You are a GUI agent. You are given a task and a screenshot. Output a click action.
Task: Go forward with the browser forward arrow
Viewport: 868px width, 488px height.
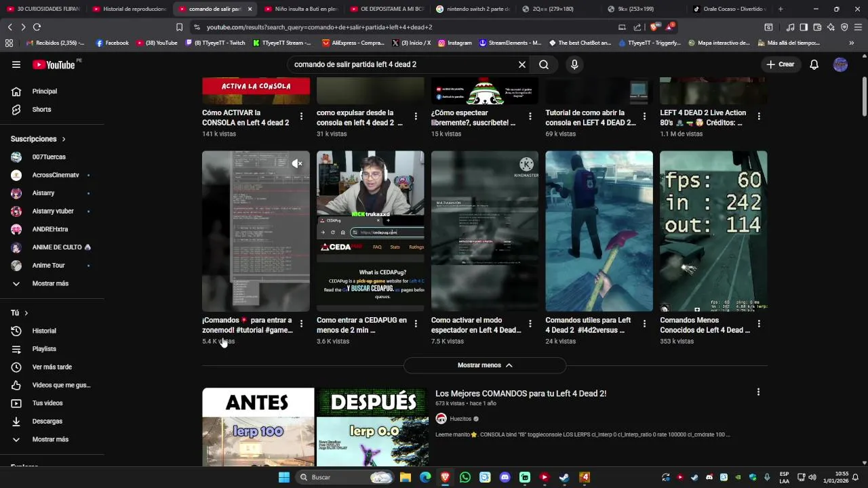pos(23,27)
